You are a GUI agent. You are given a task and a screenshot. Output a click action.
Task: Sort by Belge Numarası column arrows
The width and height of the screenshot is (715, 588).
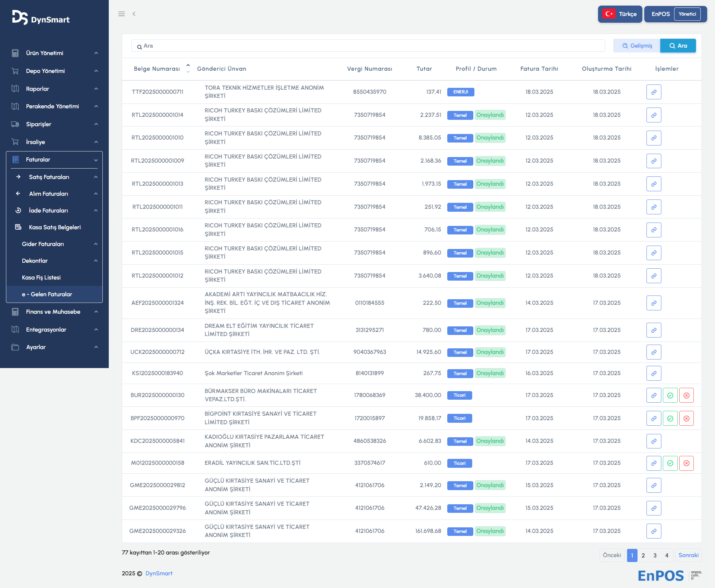coord(188,68)
